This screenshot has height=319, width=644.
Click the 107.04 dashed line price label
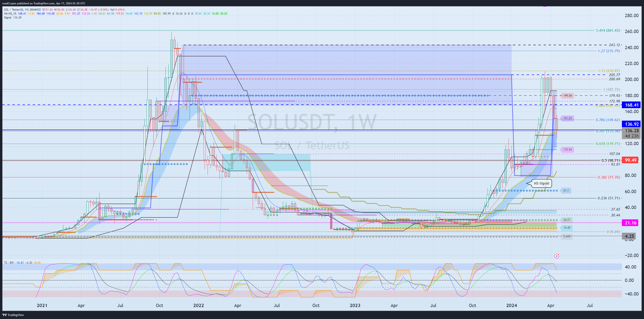pos(615,154)
